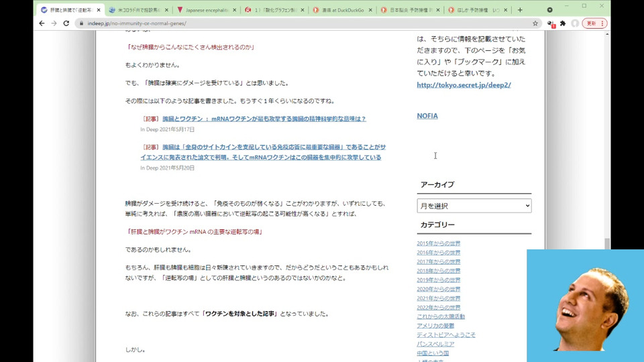Open the extensions puzzle icon
Screen dimensions: 644x362
pyautogui.click(x=563, y=23)
